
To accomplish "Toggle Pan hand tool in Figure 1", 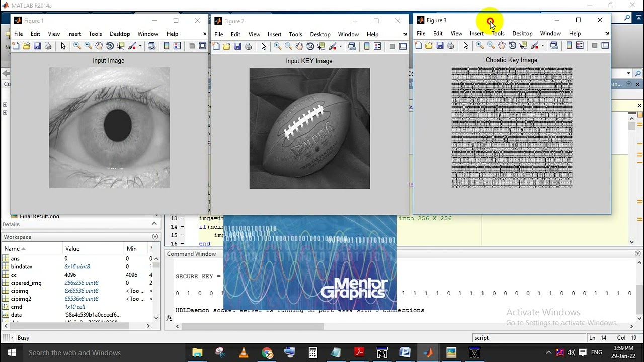I will (99, 46).
